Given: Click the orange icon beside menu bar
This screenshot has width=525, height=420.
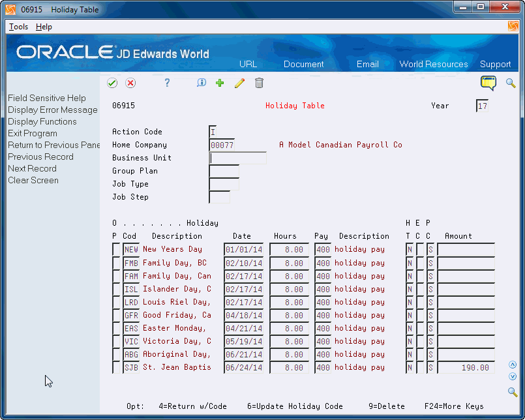Looking at the screenshot, I should point(513,26).
